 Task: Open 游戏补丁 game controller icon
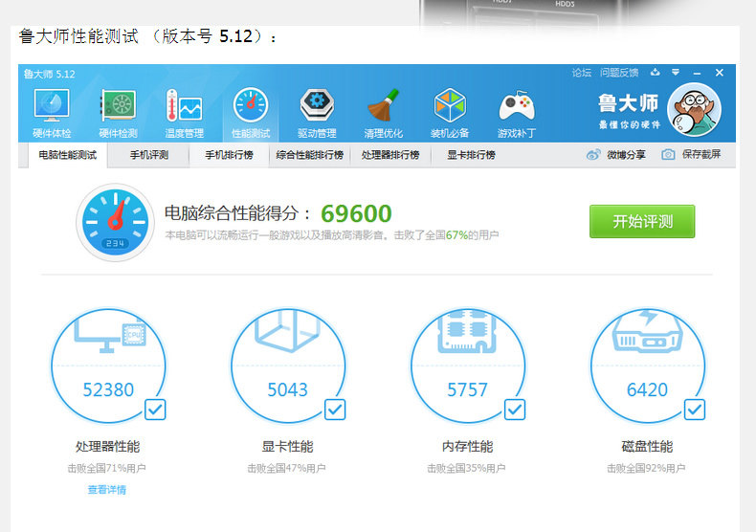click(517, 105)
